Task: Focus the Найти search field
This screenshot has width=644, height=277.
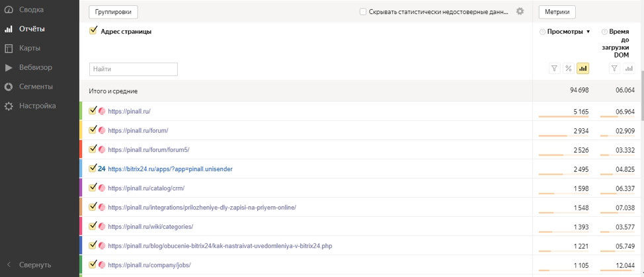Action: coord(134,69)
